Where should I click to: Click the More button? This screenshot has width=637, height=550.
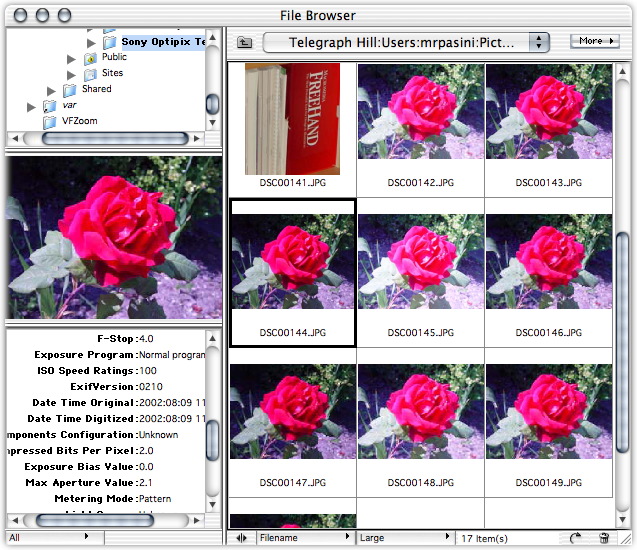[x=596, y=41]
